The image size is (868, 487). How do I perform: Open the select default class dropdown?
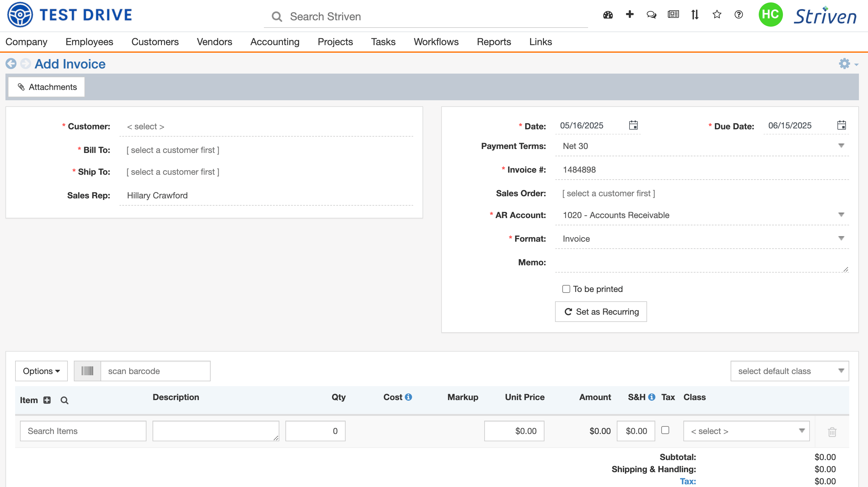coord(789,371)
